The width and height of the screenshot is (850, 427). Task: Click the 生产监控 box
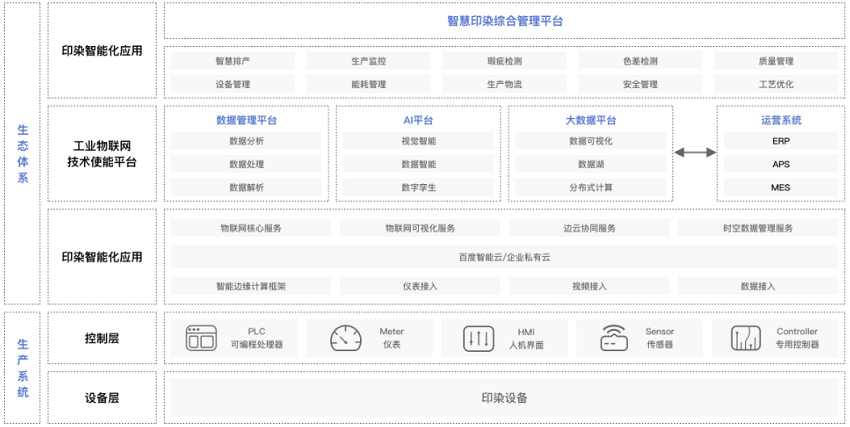coord(368,61)
